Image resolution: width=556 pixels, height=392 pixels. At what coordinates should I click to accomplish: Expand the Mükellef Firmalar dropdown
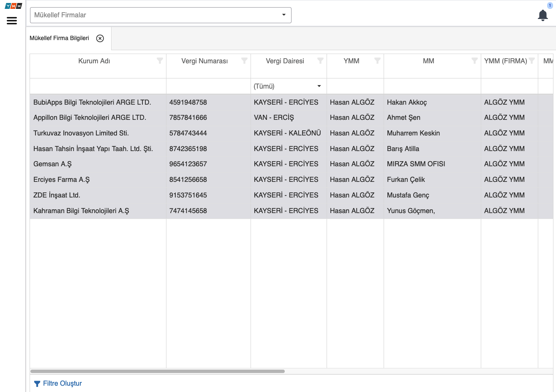click(283, 15)
